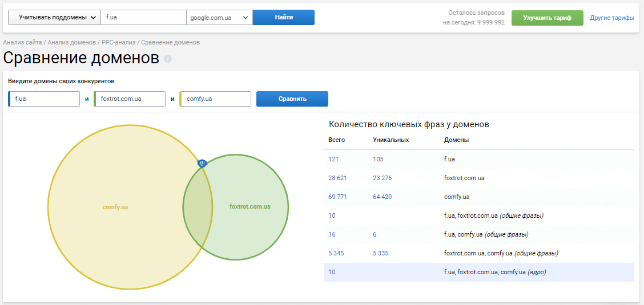Click the Сравнение доменов page title
644x305 pixels.
tap(81, 58)
